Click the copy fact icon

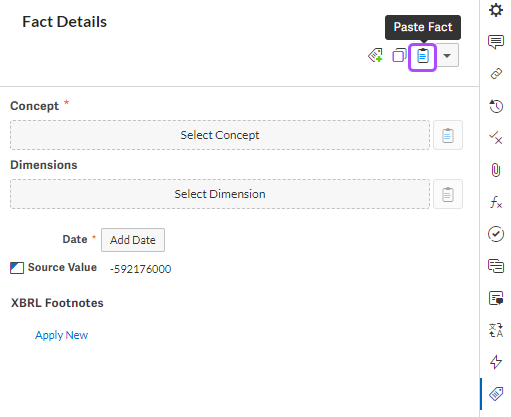pos(399,56)
